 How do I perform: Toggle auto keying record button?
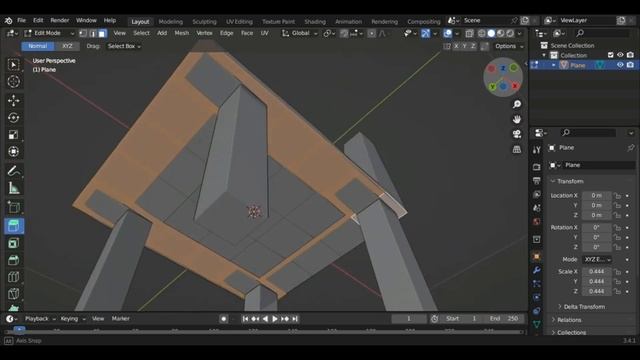(223, 319)
